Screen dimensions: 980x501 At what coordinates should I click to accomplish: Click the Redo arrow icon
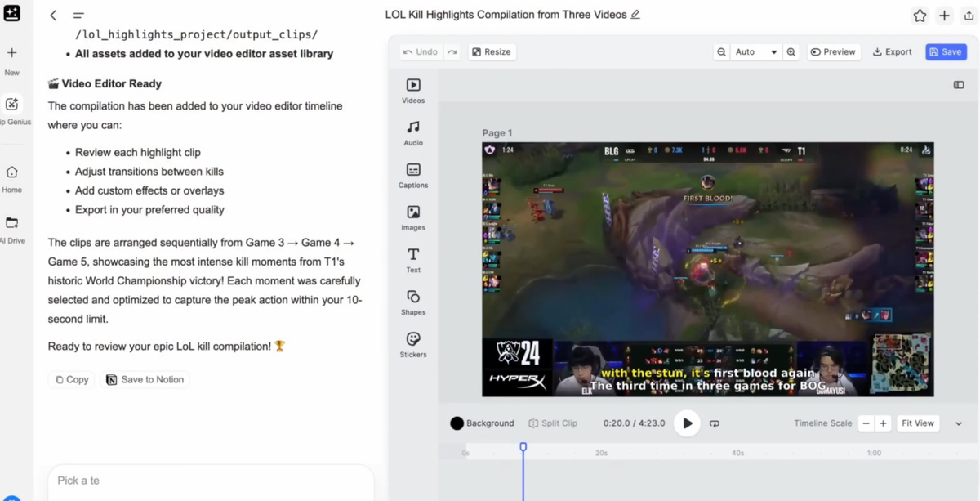pyautogui.click(x=452, y=51)
